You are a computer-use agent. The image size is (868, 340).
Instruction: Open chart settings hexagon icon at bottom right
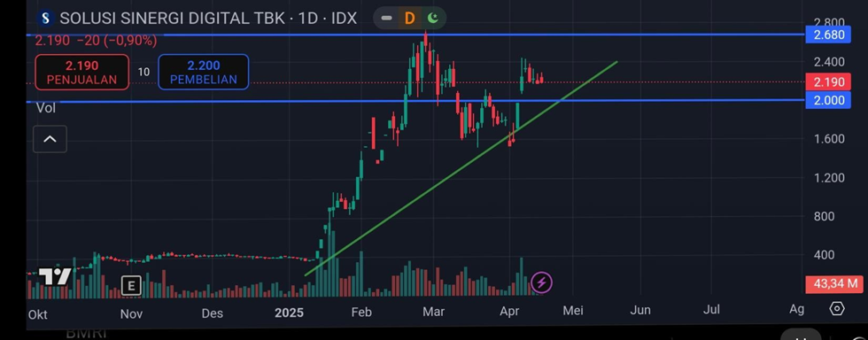point(837,308)
